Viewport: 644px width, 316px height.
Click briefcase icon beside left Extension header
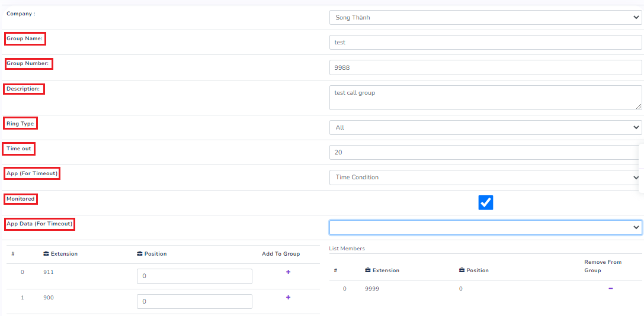tap(46, 254)
